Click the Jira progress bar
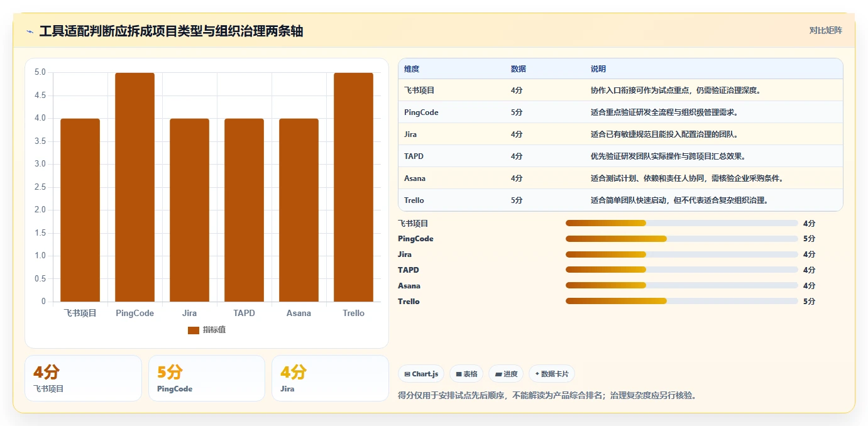This screenshot has height=426, width=868. click(682, 254)
